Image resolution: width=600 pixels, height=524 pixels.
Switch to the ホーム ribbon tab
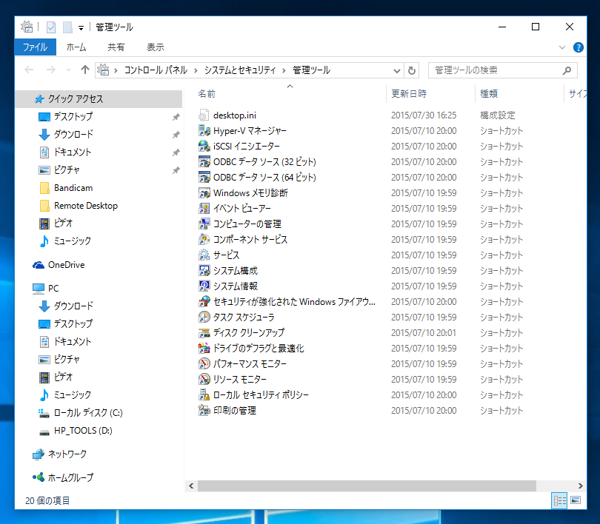point(76,47)
